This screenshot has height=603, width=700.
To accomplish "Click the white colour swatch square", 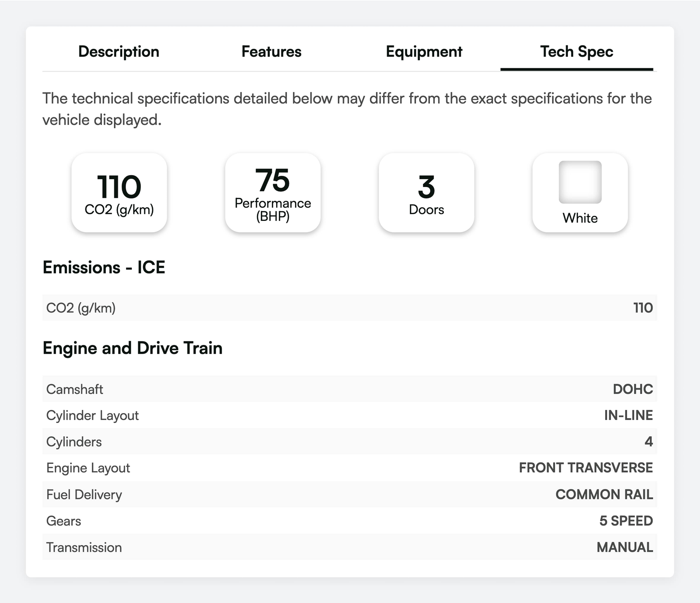I will (x=580, y=182).
